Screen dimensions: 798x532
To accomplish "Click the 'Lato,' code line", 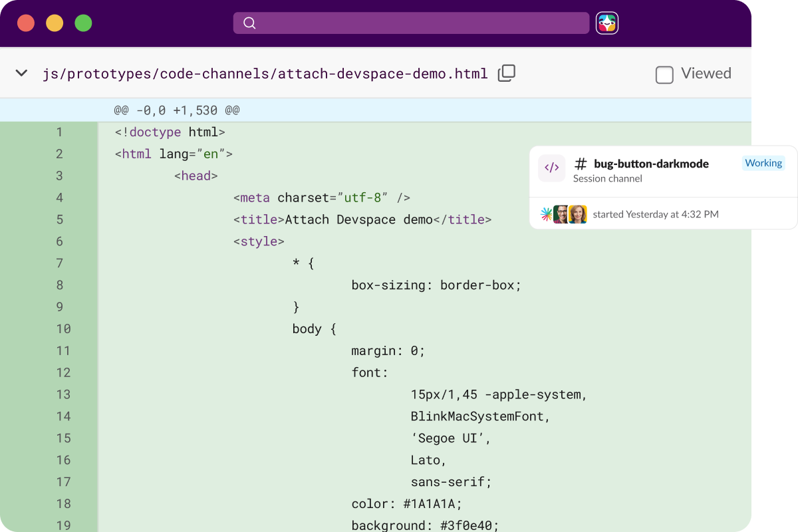I will [x=429, y=460].
